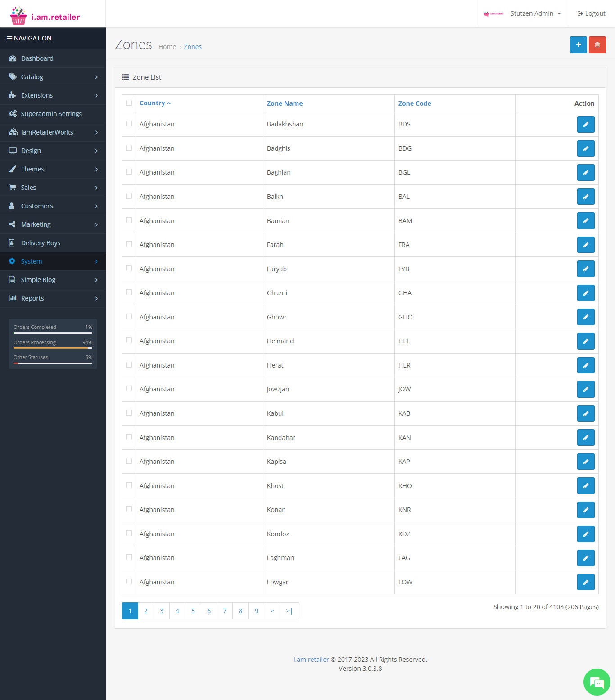The width and height of the screenshot is (615, 700).
Task: Go to page 2 of the zone list
Action: click(x=146, y=611)
